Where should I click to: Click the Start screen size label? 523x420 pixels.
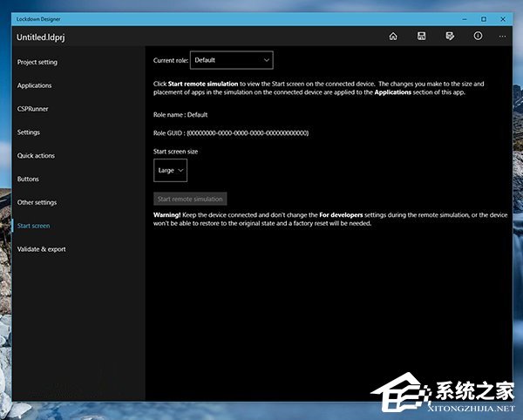coord(175,152)
